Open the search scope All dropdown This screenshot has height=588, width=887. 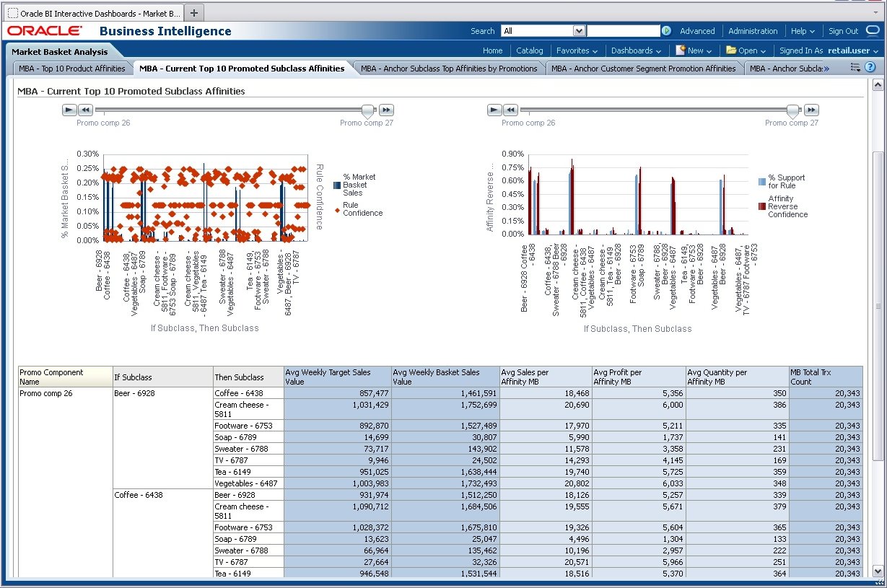578,31
